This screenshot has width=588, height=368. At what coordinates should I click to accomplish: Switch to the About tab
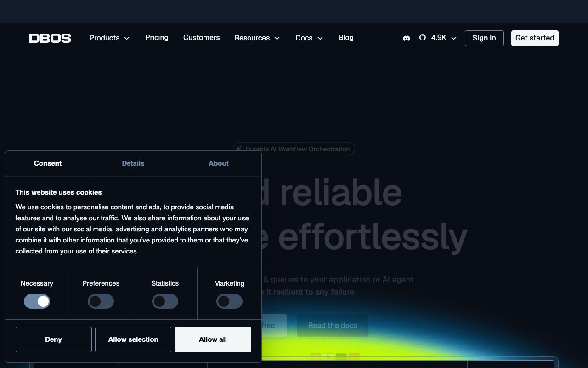pos(219,163)
